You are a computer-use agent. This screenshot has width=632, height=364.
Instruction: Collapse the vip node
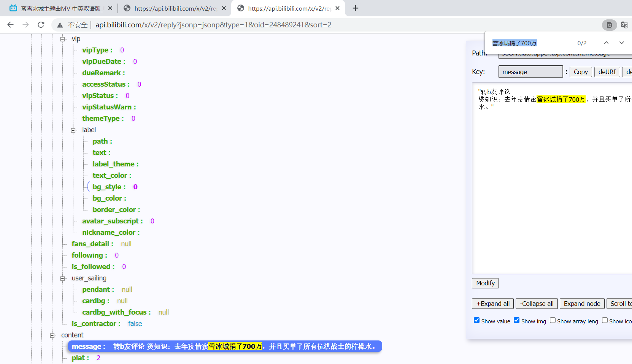pos(63,39)
